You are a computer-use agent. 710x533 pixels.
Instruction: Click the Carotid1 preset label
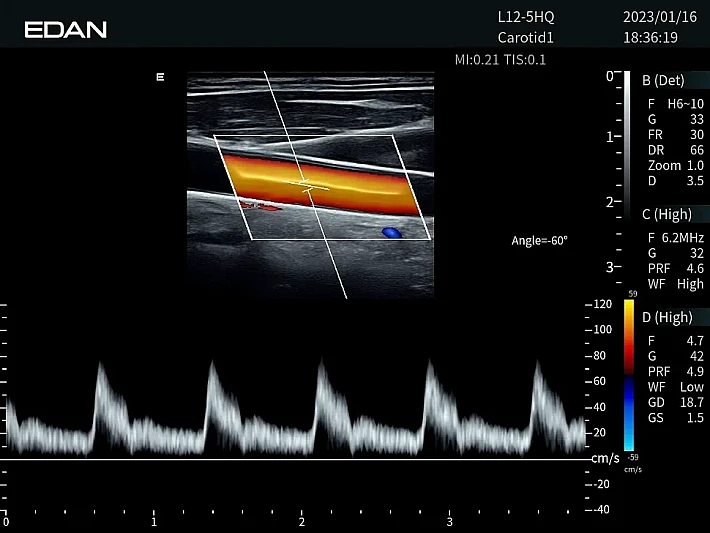(x=526, y=38)
